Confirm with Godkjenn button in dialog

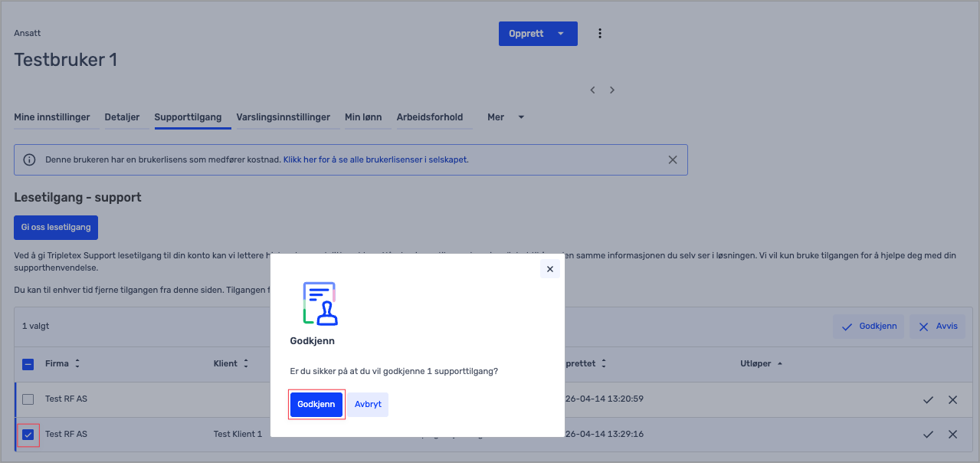(x=316, y=405)
